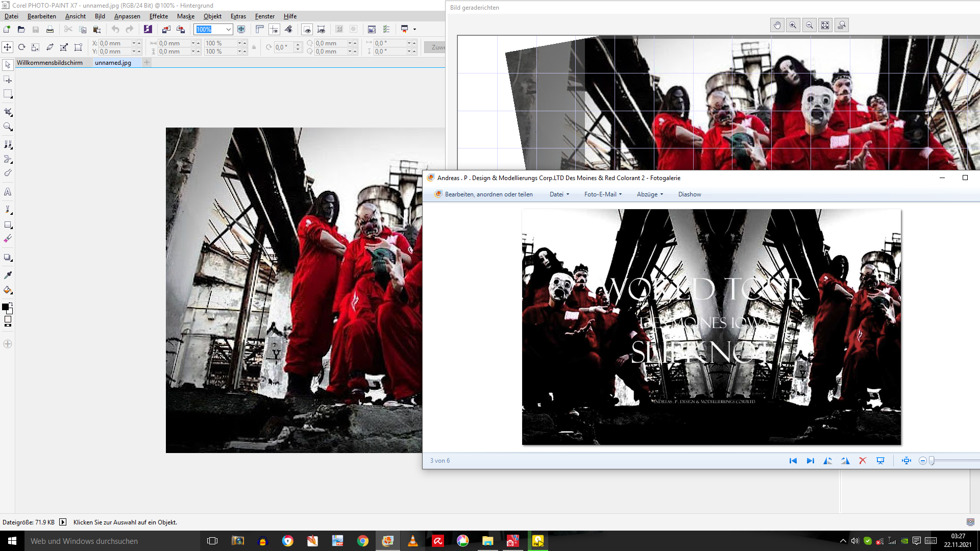Select the Mask Transform tool

coord(8,80)
